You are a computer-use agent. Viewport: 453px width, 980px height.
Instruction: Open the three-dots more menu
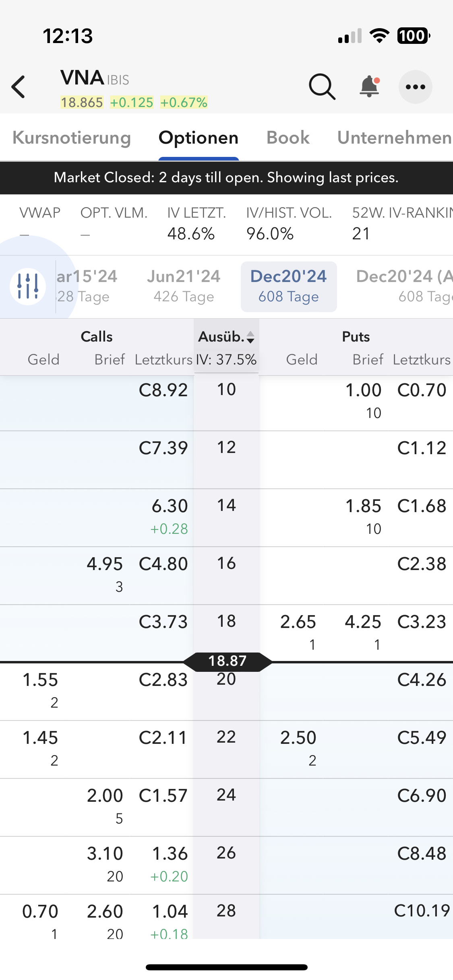coord(415,87)
